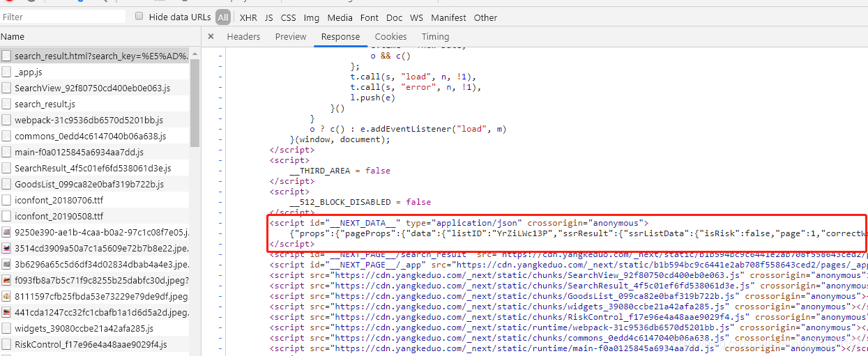868x356 pixels.
Task: Select SearchResult_4f5c01ef6fd538061d3e.js request name
Action: (x=93, y=168)
